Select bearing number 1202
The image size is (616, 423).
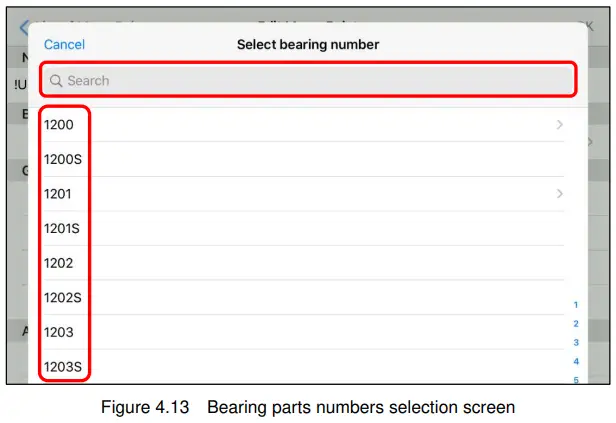tap(59, 263)
